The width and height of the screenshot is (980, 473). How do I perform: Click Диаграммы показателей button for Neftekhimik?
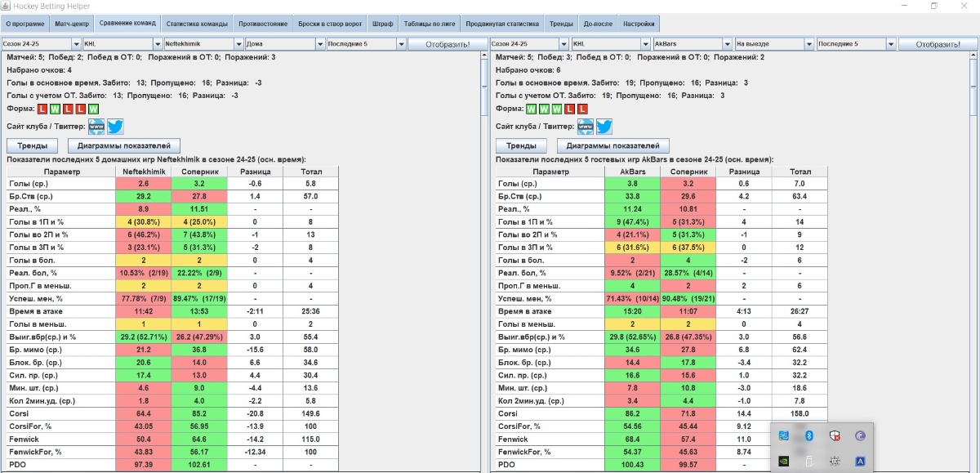click(x=124, y=145)
